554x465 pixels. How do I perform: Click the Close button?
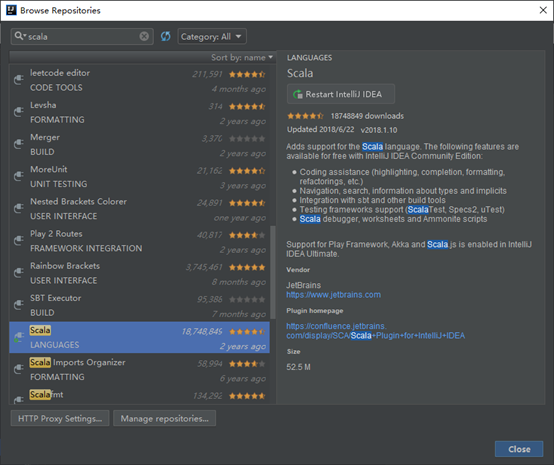[x=519, y=449]
